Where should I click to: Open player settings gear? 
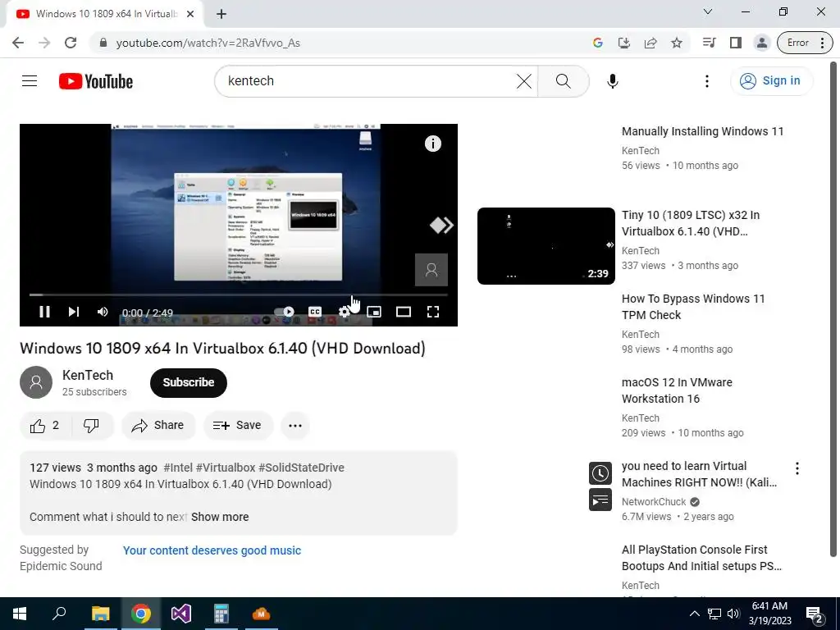(345, 312)
